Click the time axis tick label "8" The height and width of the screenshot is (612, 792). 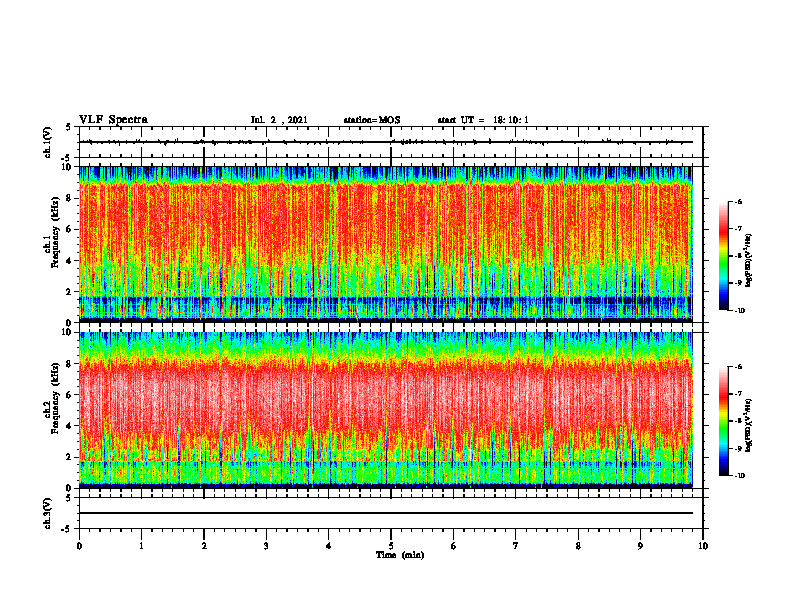pos(578,546)
